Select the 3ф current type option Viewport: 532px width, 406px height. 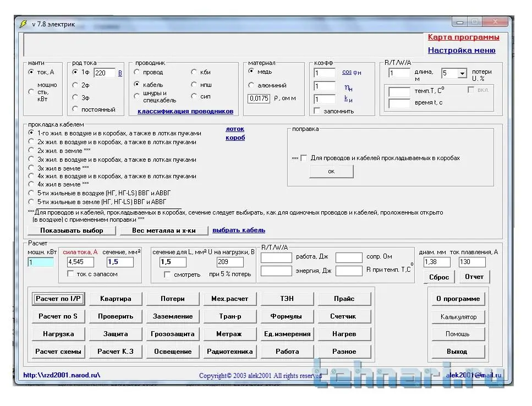point(75,98)
